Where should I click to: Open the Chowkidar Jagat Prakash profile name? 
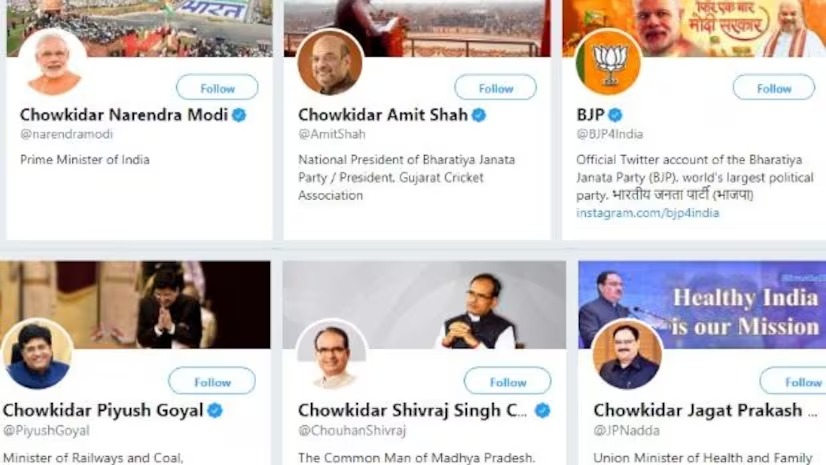pos(697,410)
